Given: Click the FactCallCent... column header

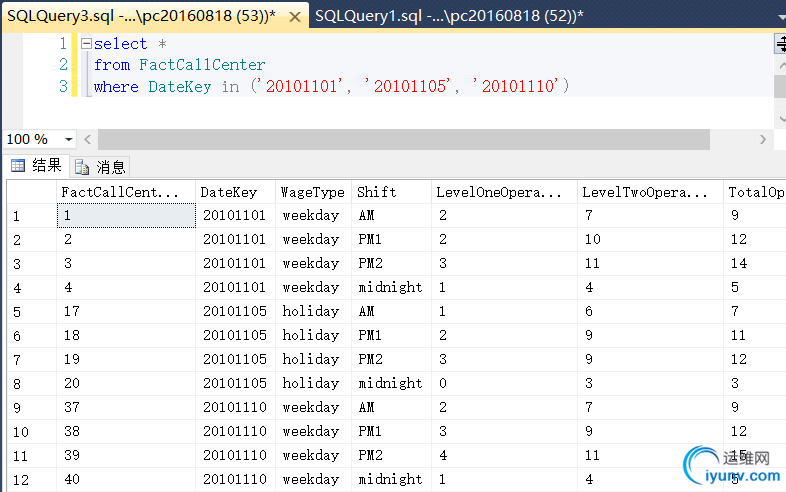Looking at the screenshot, I should tap(125, 192).
